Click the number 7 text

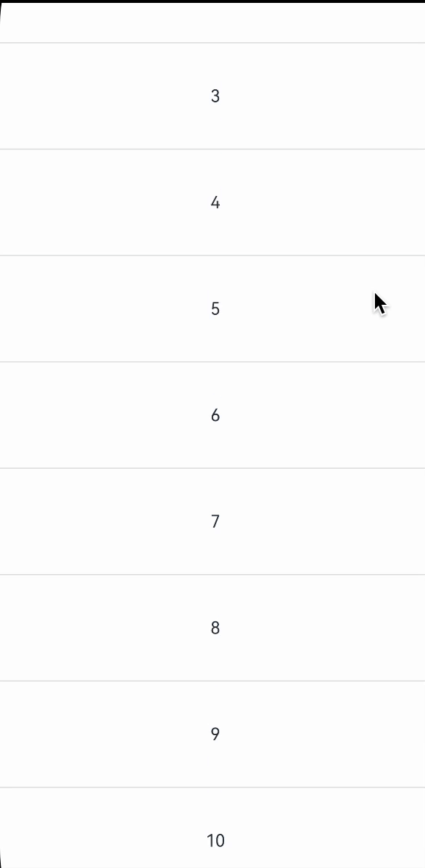click(x=215, y=522)
